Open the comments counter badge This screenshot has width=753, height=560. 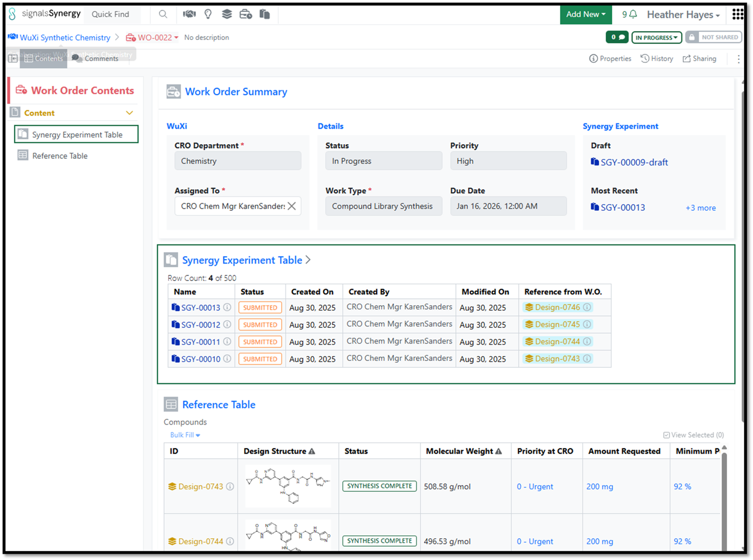[617, 37]
